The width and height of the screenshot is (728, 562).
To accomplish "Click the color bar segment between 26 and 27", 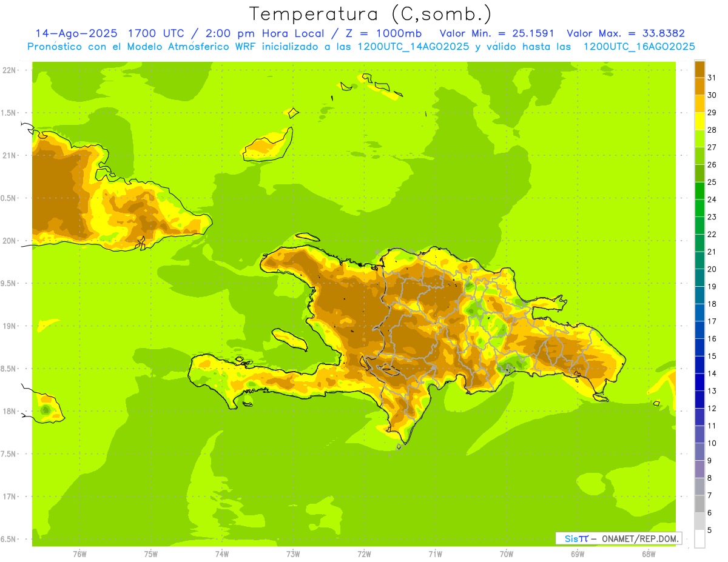I will 699,156.
